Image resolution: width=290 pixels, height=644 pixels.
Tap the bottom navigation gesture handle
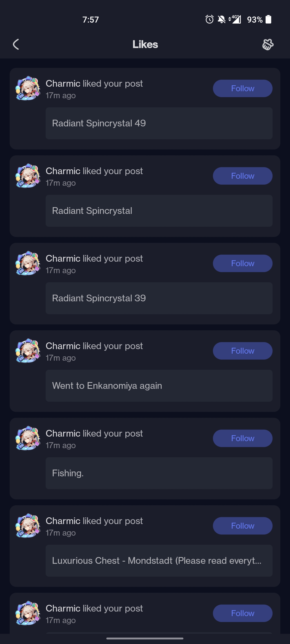(x=145, y=638)
